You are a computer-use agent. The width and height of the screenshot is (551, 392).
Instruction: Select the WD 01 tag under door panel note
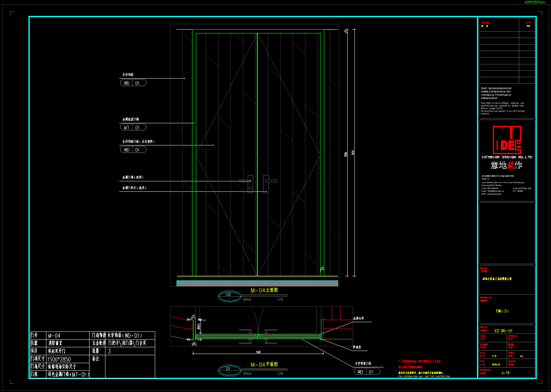click(133, 150)
